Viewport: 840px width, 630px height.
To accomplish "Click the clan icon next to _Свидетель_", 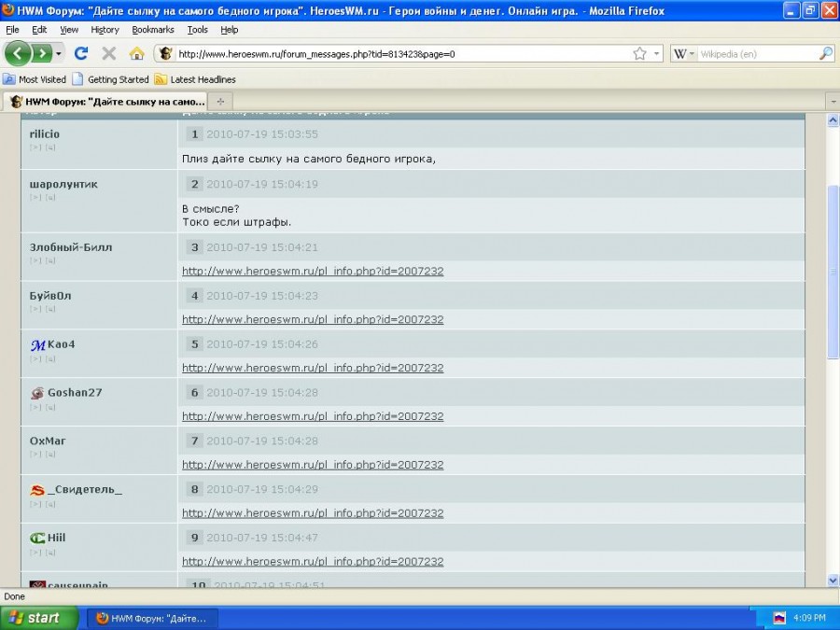I will pos(37,490).
